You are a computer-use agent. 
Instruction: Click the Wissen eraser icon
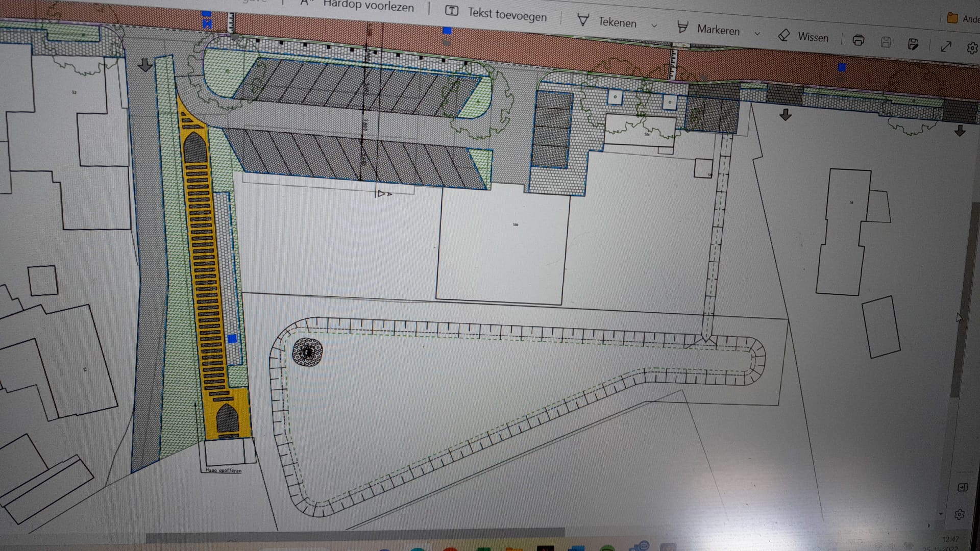pos(784,35)
